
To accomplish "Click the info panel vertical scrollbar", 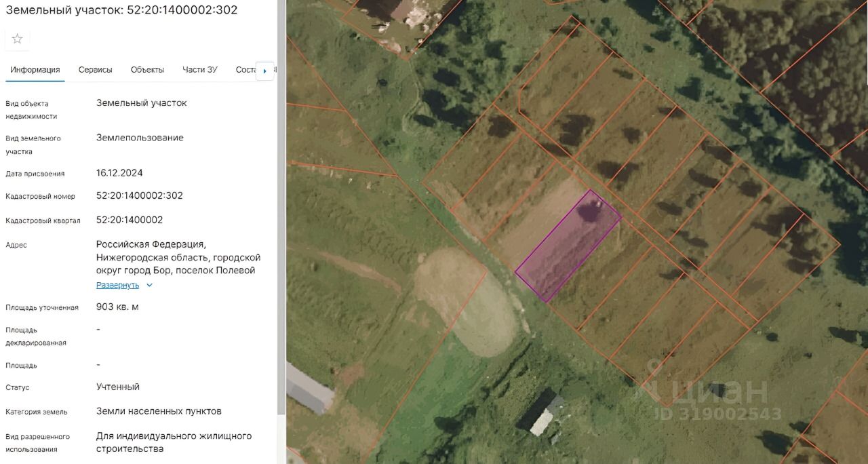I will point(281,207).
